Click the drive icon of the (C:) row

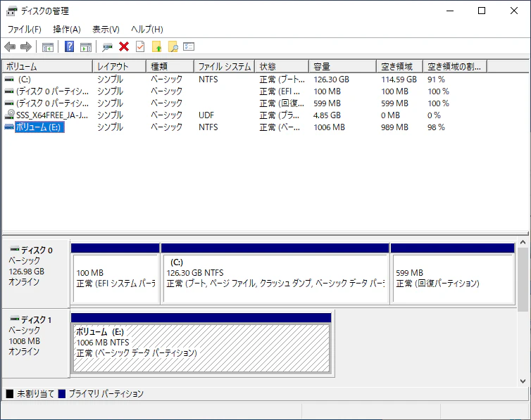tap(9, 79)
